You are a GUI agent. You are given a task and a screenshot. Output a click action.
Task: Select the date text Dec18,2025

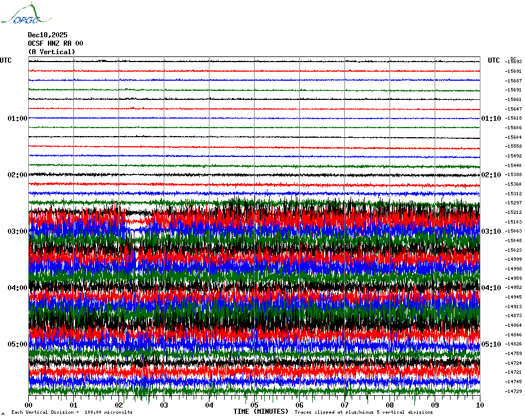[x=47, y=35]
